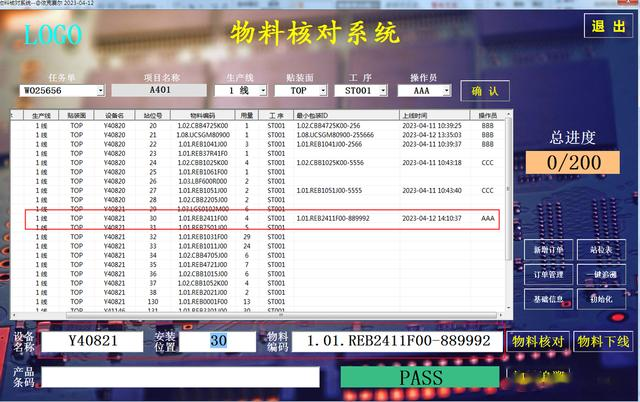Viewport: 640px width, 402px height.
Task: Select cell 1.02.CBB4725K00 in material column
Action: pos(203,126)
